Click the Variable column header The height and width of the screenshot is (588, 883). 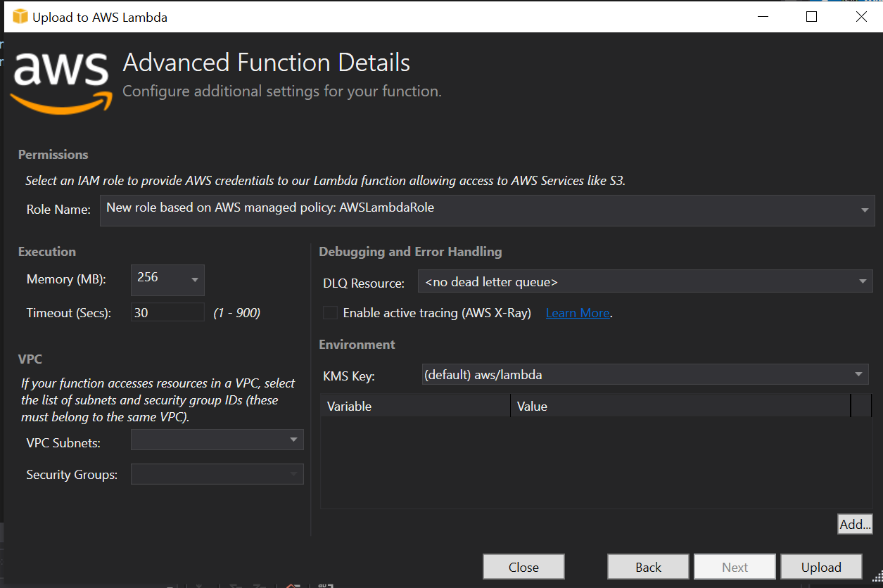415,406
